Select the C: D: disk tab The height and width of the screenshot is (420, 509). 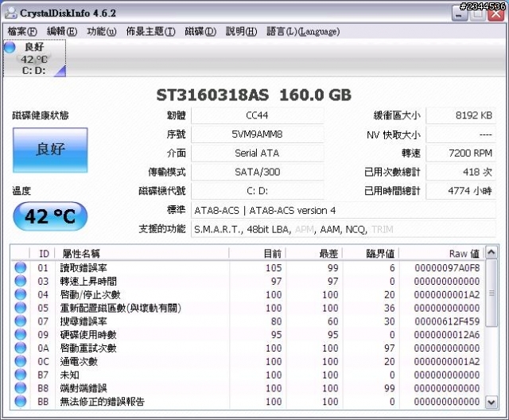tap(34, 58)
